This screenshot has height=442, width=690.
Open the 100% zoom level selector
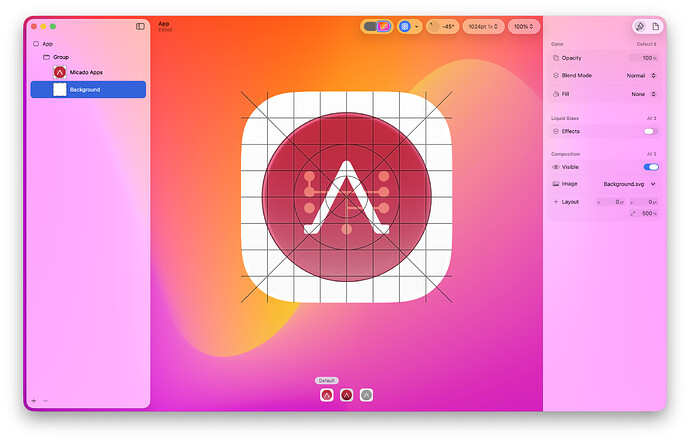tap(523, 26)
